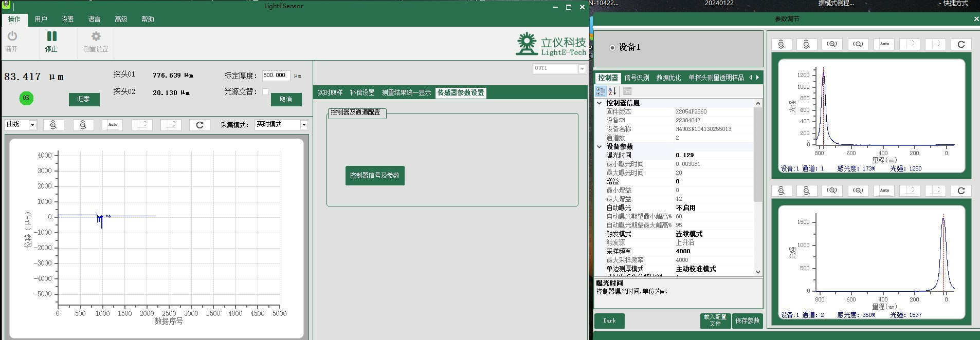Click the refresh icon above displacement chart

[199, 125]
